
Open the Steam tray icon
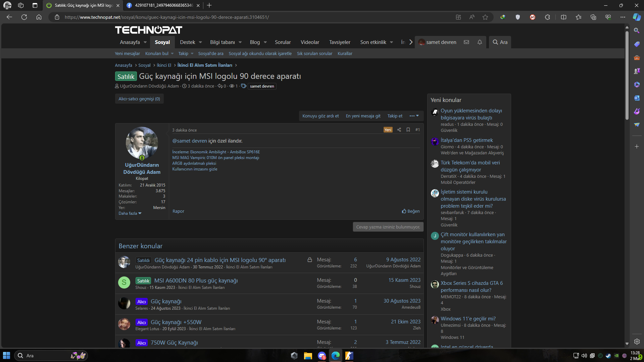click(x=608, y=356)
